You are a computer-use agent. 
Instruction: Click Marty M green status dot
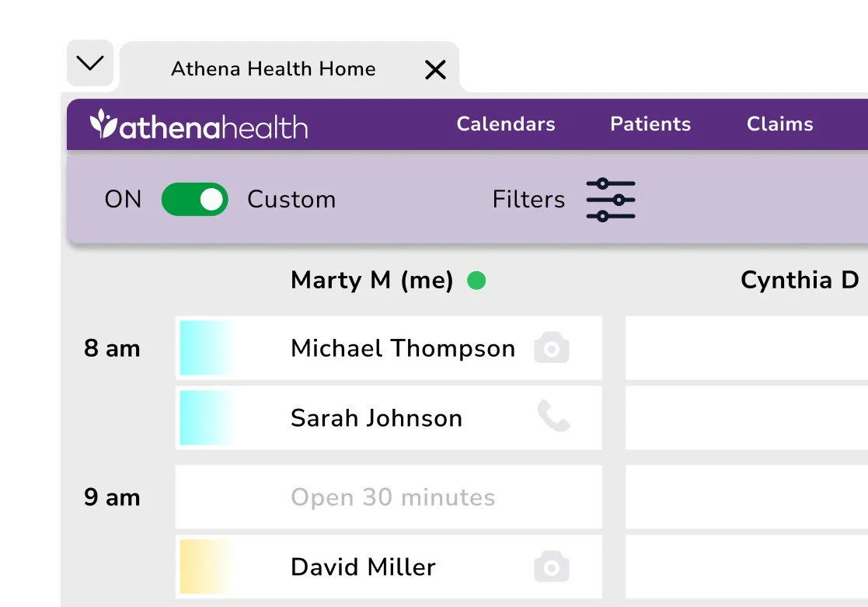[x=476, y=281]
